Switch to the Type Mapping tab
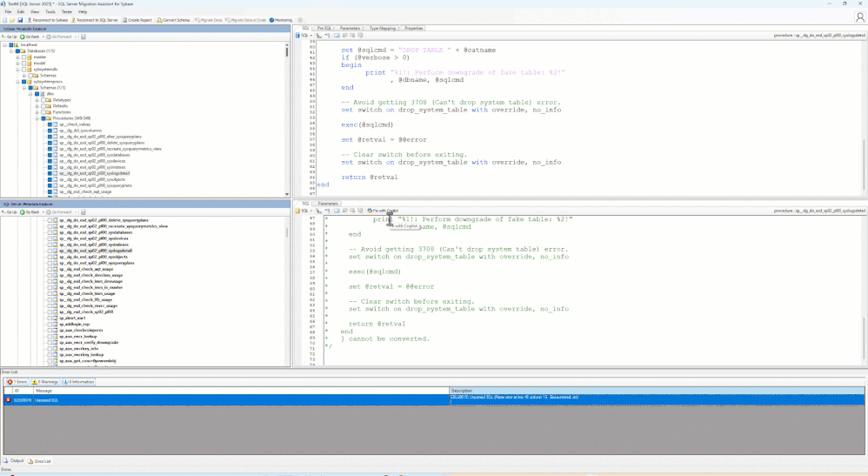 pyautogui.click(x=383, y=28)
